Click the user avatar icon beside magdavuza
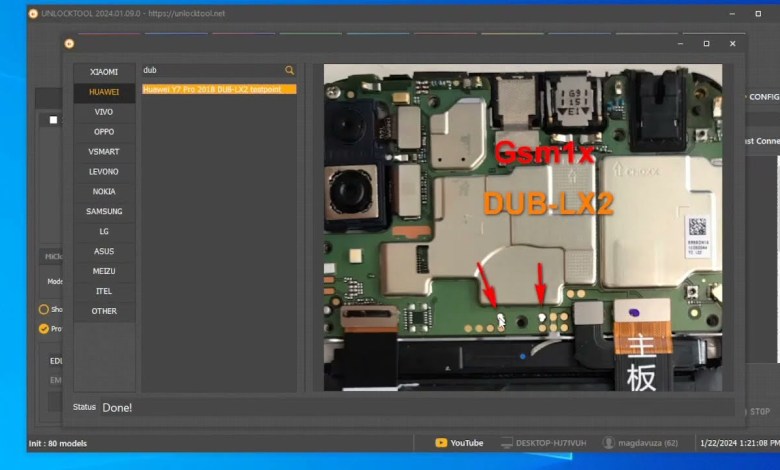This screenshot has height=470, width=780. 608,443
